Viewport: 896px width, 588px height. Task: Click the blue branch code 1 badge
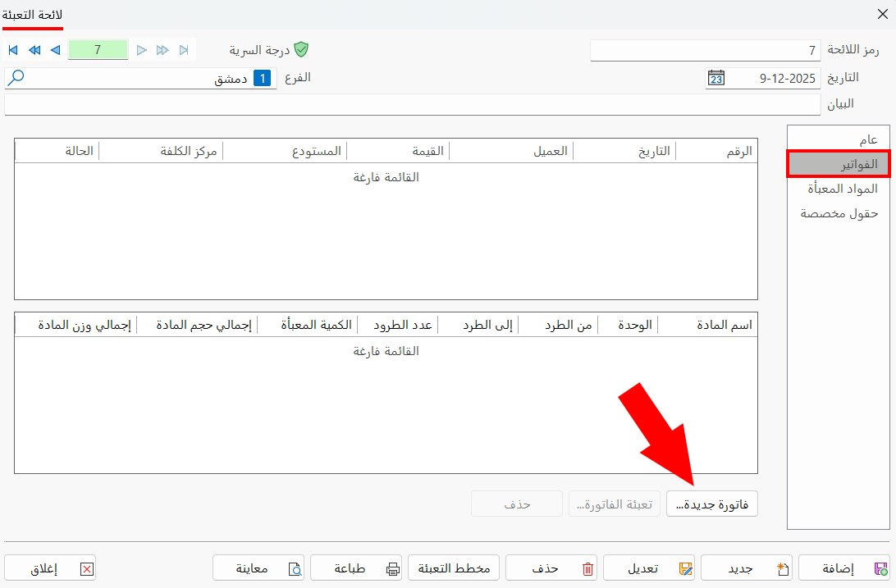coord(261,77)
